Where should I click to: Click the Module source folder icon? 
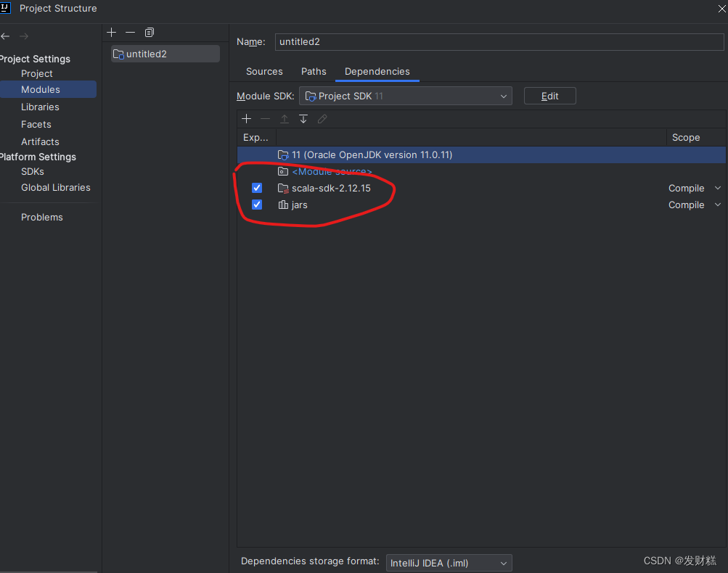pyautogui.click(x=283, y=172)
